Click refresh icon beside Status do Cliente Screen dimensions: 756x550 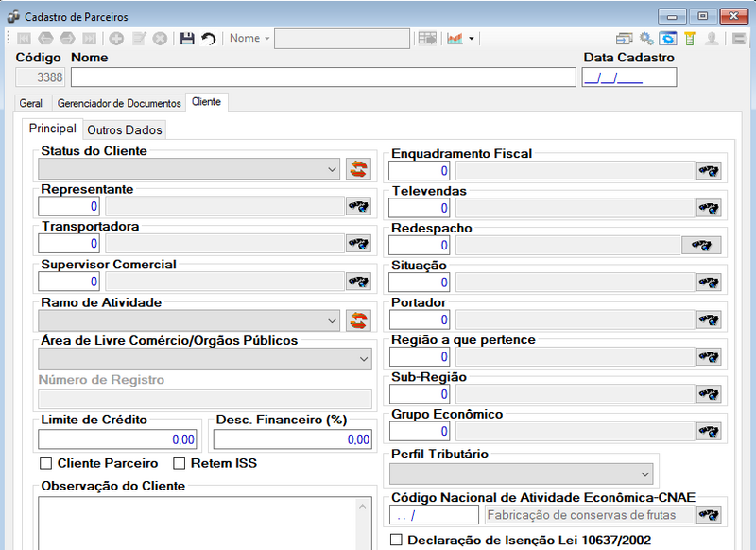point(358,169)
